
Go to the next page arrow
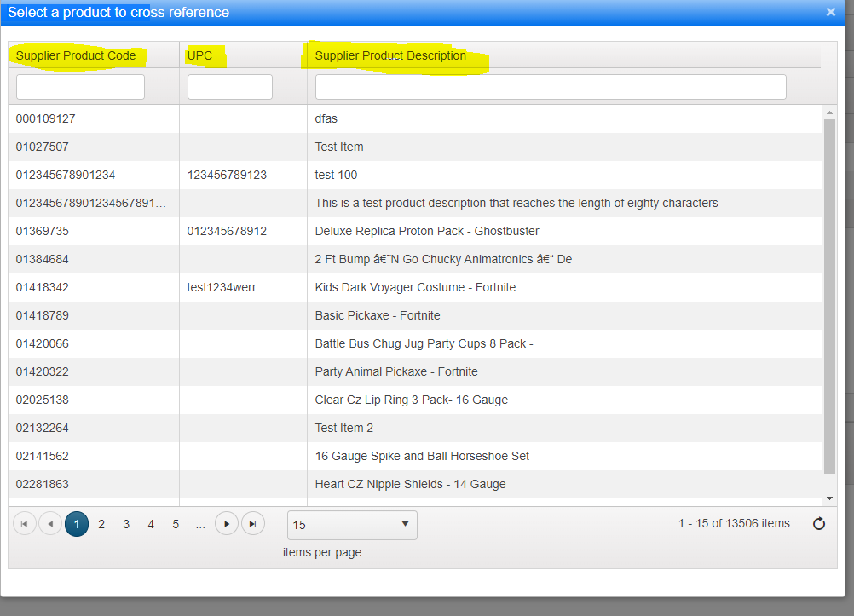(227, 524)
